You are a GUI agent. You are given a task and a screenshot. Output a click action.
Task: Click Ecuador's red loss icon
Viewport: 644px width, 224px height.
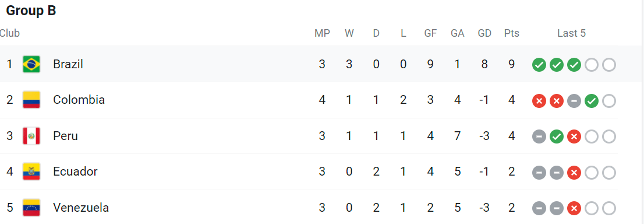[574, 173]
